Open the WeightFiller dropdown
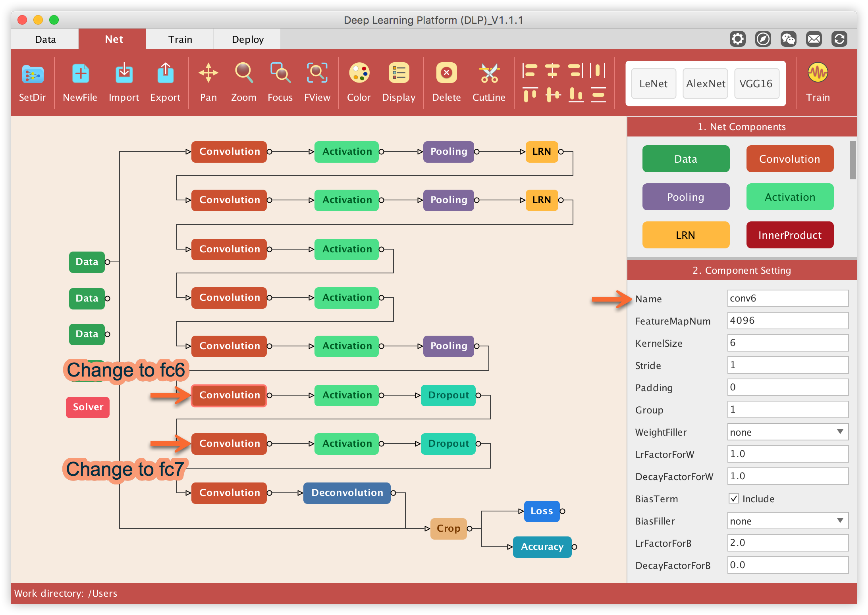 [787, 432]
